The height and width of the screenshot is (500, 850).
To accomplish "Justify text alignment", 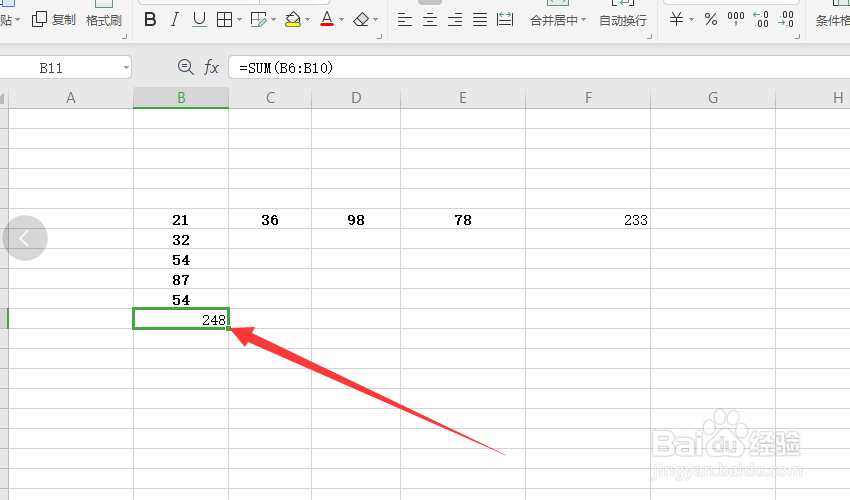I will tap(480, 20).
